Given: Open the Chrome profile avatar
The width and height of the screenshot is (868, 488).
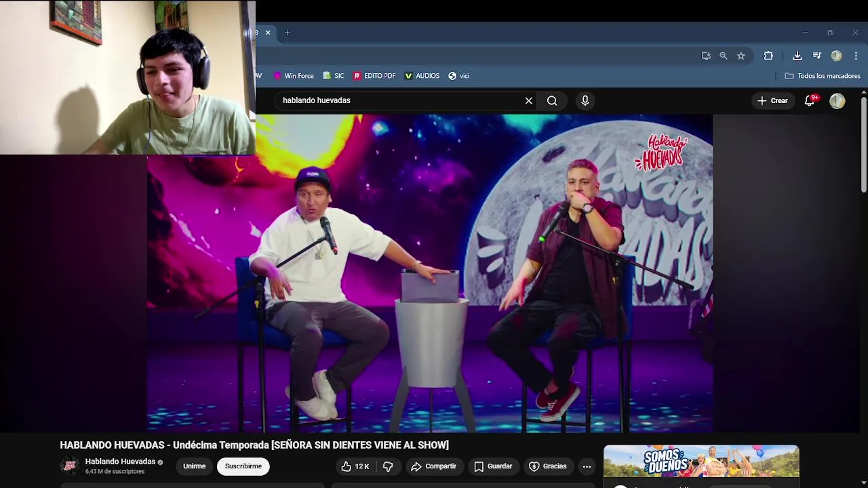Looking at the screenshot, I should [837, 56].
